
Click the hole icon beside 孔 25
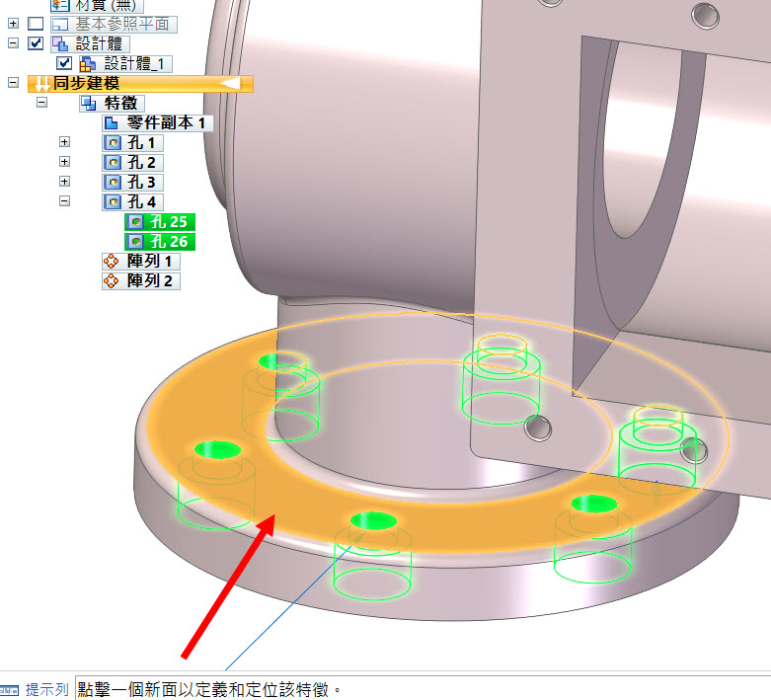pyautogui.click(x=135, y=222)
